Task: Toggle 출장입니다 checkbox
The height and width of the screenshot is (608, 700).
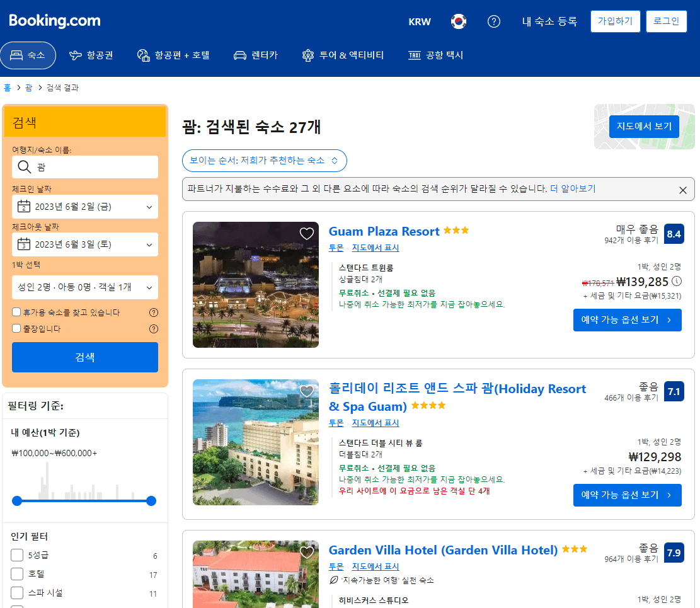Action: click(16, 328)
